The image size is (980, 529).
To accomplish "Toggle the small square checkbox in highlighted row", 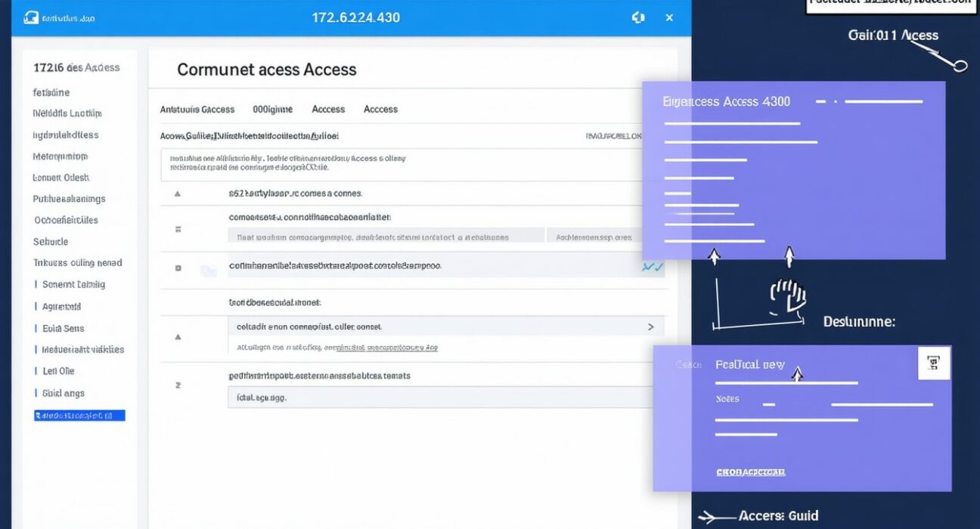I will click(x=178, y=268).
